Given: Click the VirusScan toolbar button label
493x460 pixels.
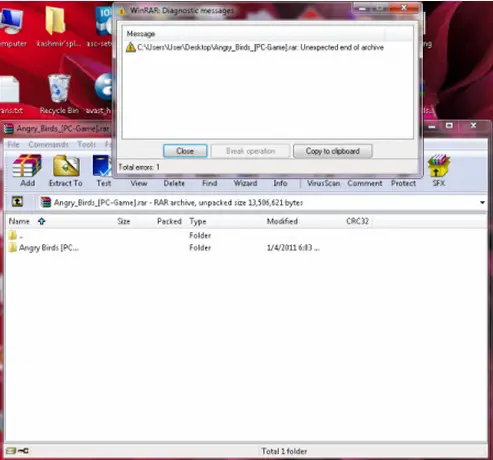Looking at the screenshot, I should pyautogui.click(x=323, y=183).
